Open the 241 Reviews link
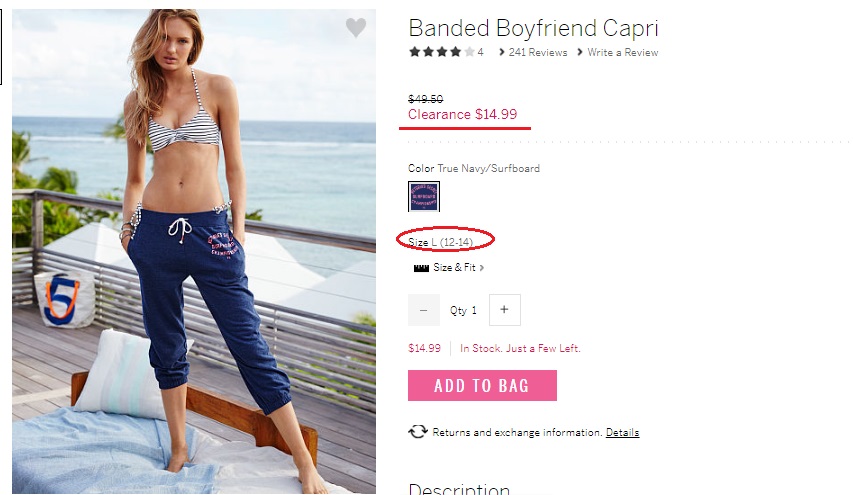The image size is (853, 495). 537,53
